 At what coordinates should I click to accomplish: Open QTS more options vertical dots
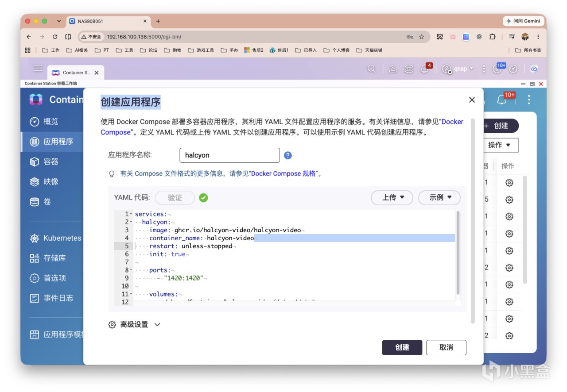484,69
